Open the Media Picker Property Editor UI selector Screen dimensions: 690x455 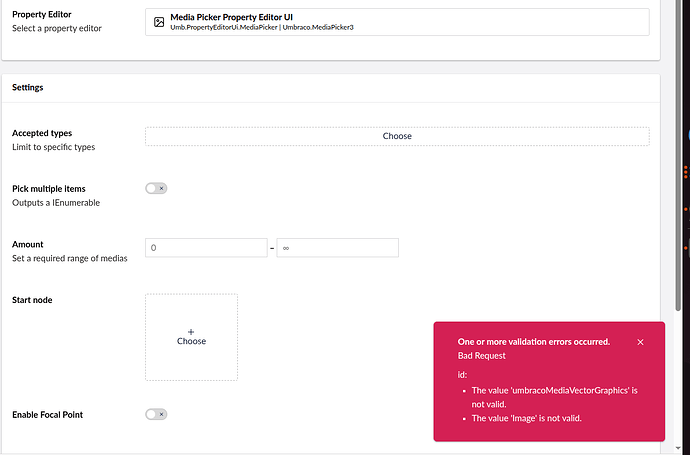tap(397, 22)
